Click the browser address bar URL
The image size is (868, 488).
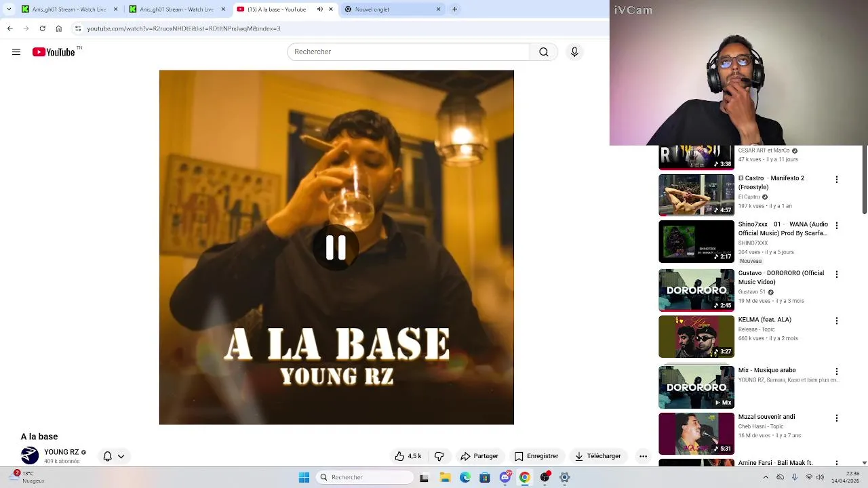pyautogui.click(x=183, y=28)
